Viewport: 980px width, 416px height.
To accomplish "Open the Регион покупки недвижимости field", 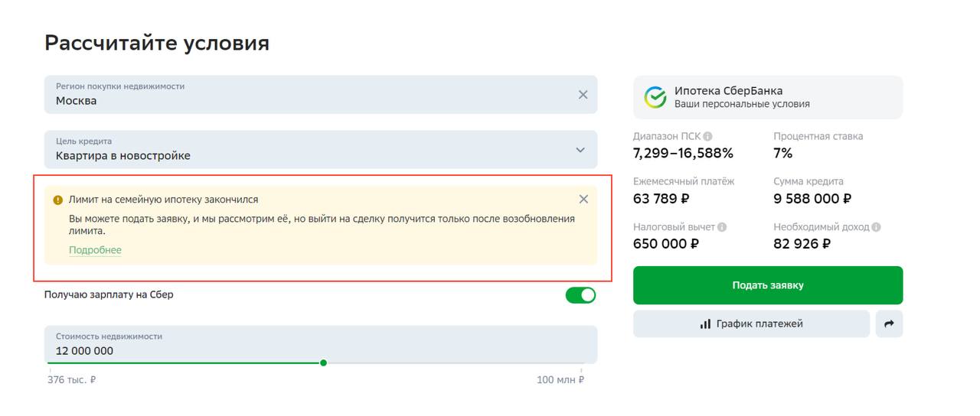I will click(306, 95).
